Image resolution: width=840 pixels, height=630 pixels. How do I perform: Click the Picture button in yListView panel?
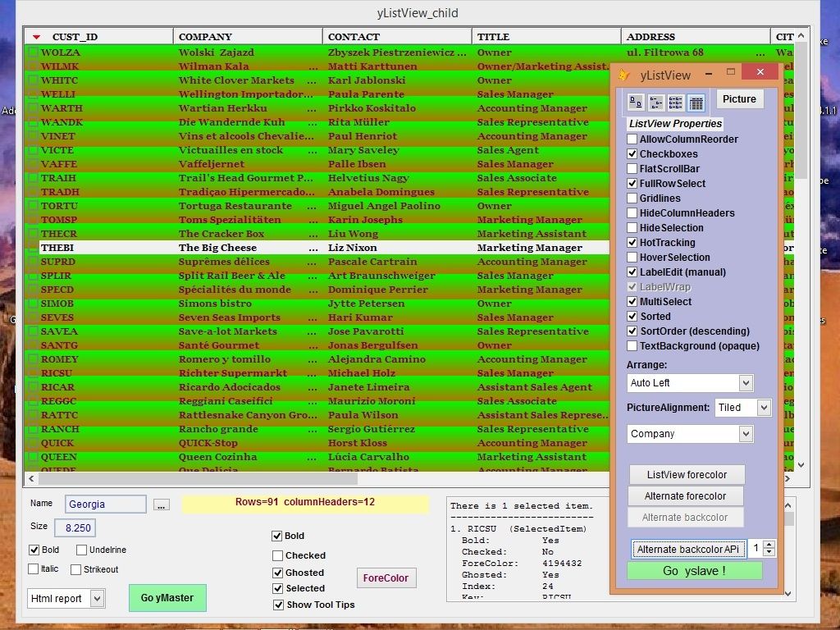click(x=739, y=98)
